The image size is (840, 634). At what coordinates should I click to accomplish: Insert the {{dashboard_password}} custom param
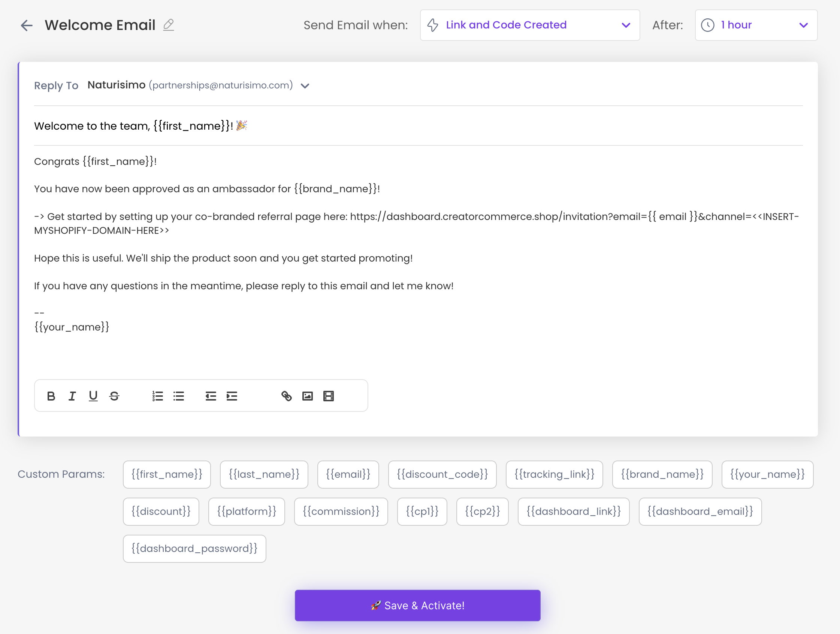coord(194,549)
